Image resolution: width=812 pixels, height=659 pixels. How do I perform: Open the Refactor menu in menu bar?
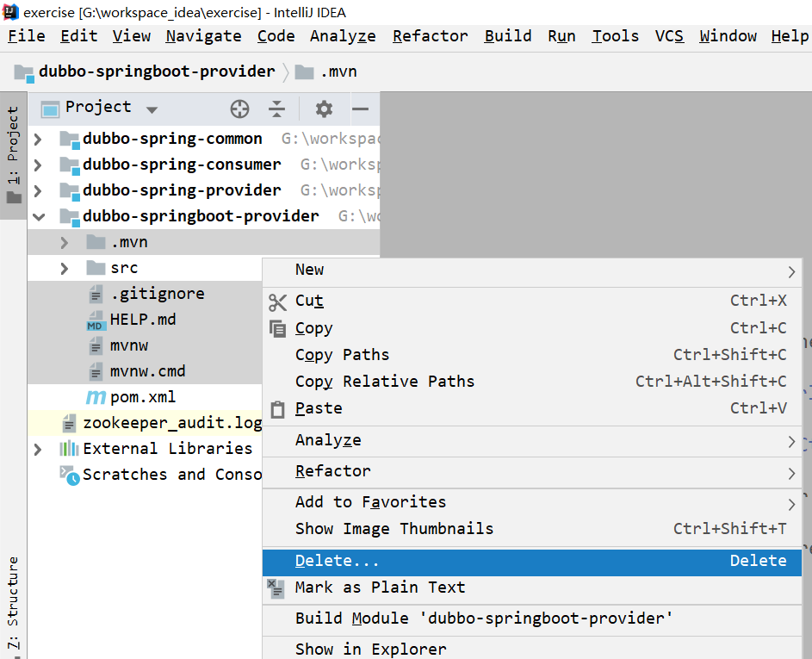pos(430,36)
